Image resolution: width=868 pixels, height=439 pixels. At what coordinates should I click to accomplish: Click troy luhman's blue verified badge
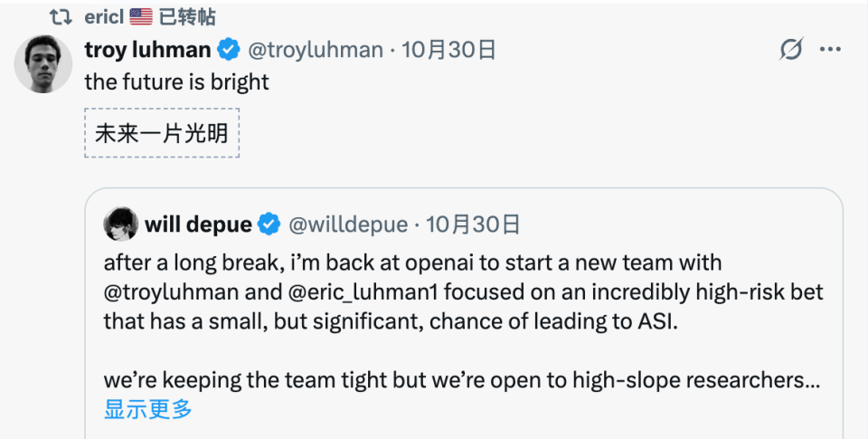point(229,50)
